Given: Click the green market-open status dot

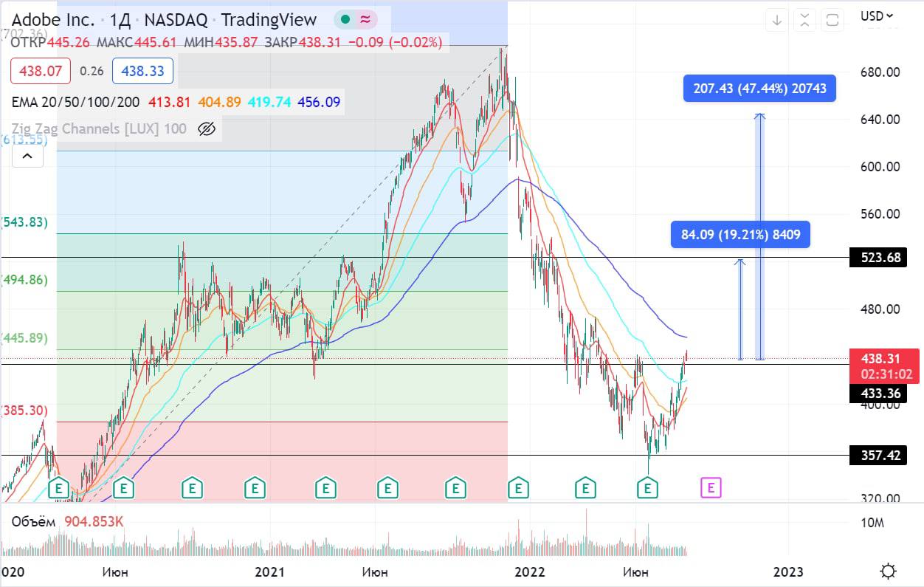Looking at the screenshot, I should [345, 20].
